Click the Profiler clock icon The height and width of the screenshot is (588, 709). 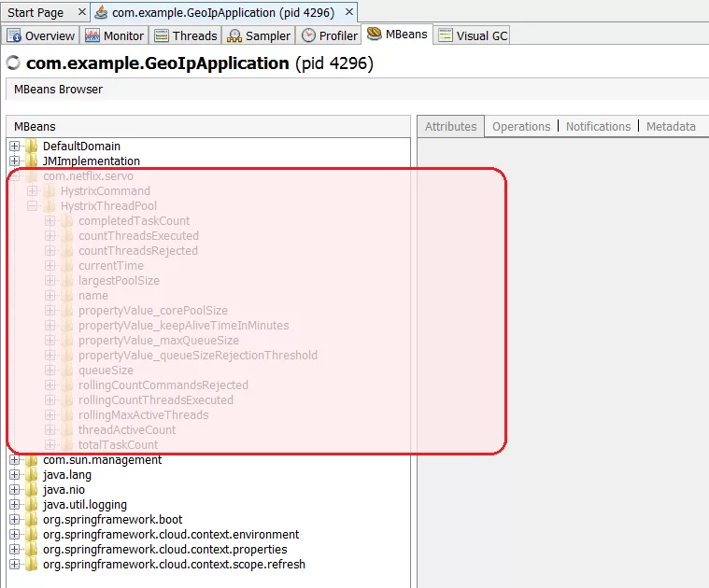(x=308, y=35)
